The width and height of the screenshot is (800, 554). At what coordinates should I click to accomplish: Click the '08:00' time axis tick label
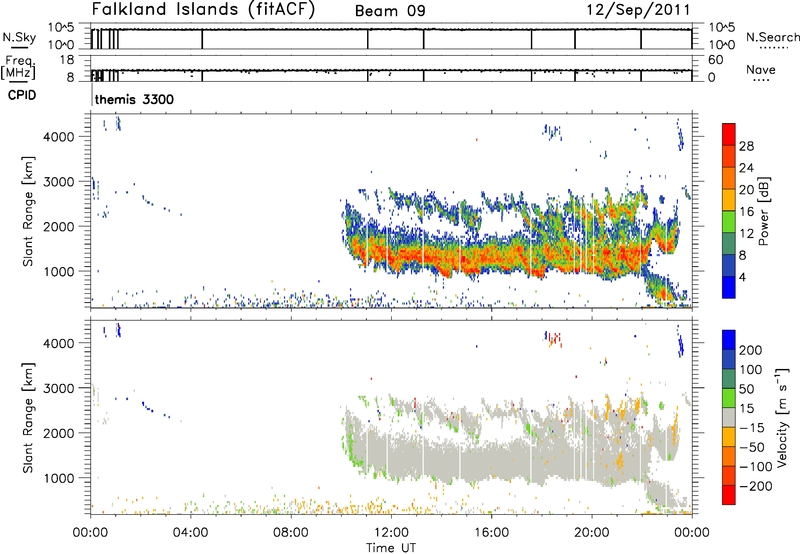click(291, 532)
